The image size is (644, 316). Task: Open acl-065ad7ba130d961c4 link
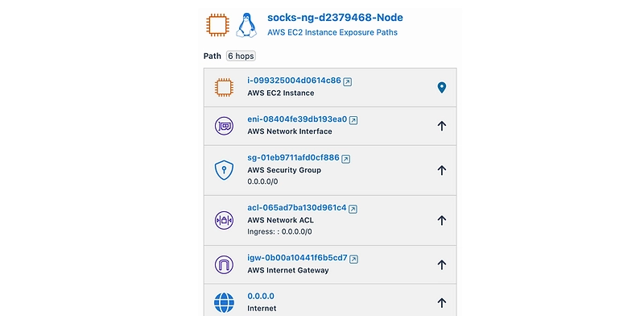297,207
